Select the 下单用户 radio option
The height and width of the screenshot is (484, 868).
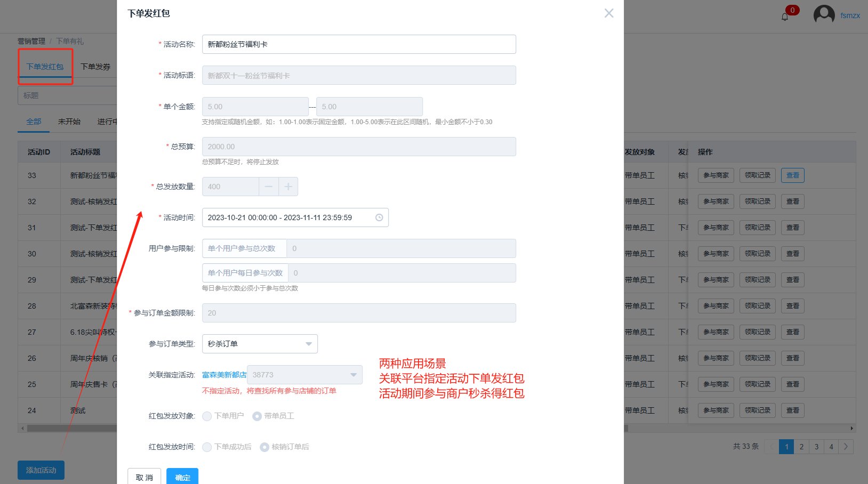point(207,416)
